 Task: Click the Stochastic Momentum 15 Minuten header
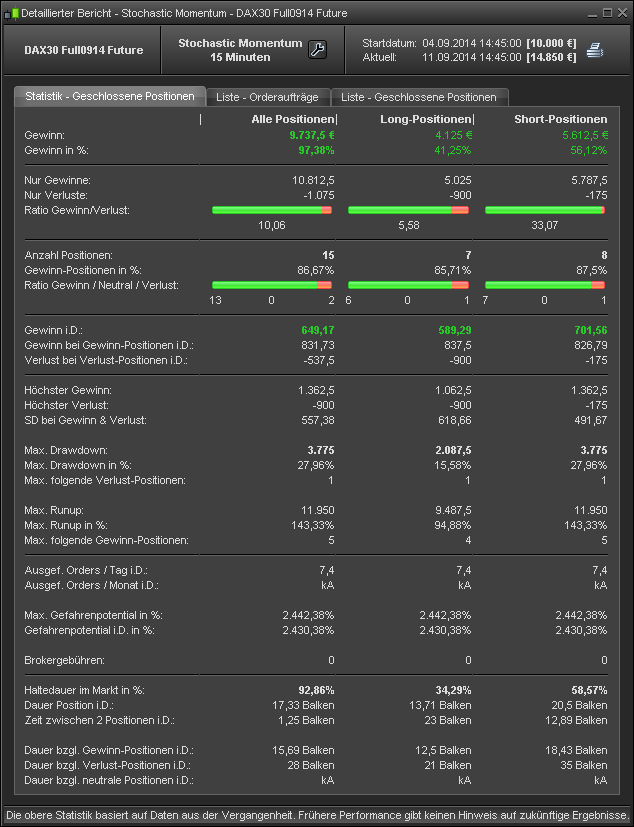[240, 50]
